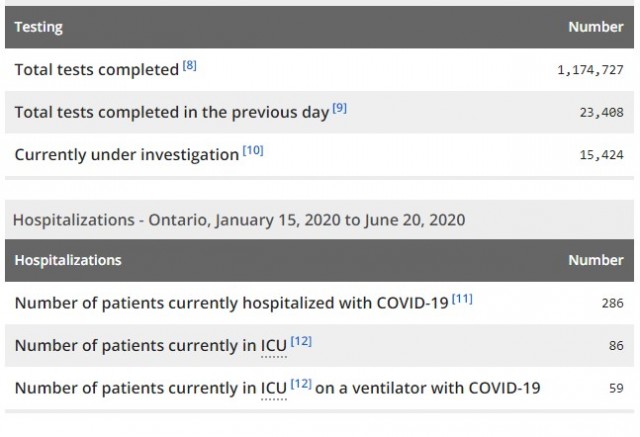Click the Hospitalizations column header

(68, 260)
